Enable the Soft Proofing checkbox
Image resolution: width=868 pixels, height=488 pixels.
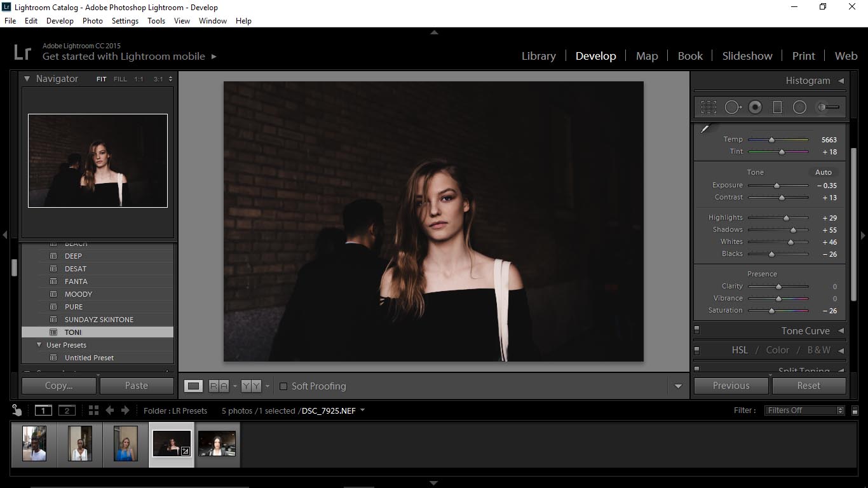tap(283, 386)
